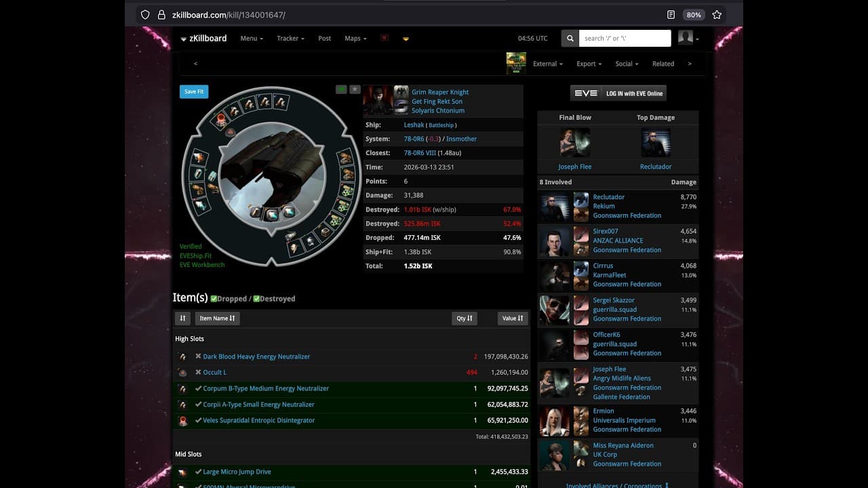Click the Large Micro Jump Drive icon
Viewport: 868px width, 488px height.
pos(182,472)
